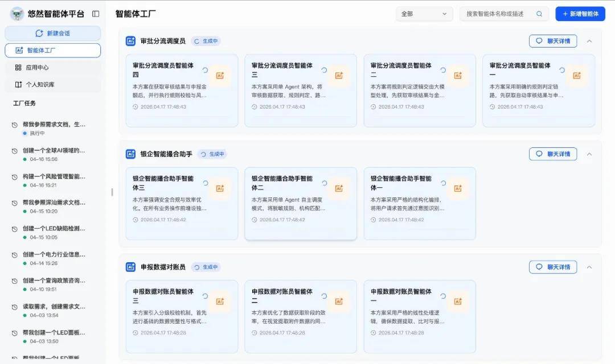615x364 pixels.
Task: Click the 银企智能撮合助手 group AI icon
Action: [x=130, y=154]
